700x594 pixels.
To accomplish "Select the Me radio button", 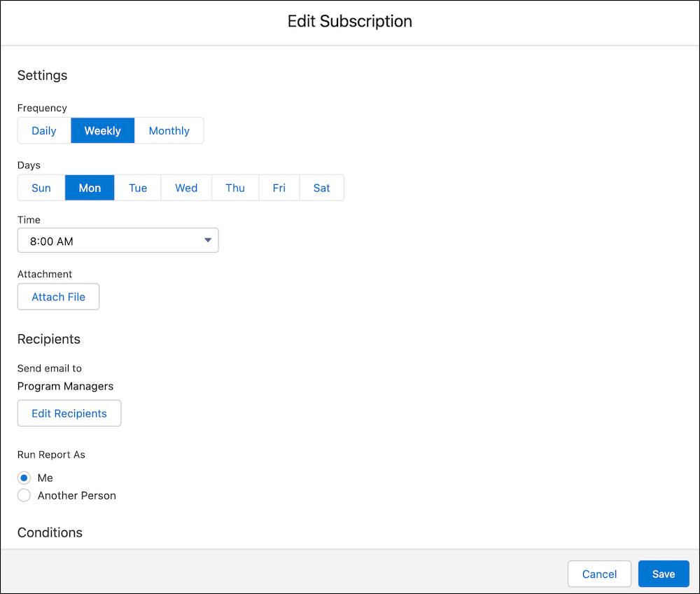I will 24,478.
